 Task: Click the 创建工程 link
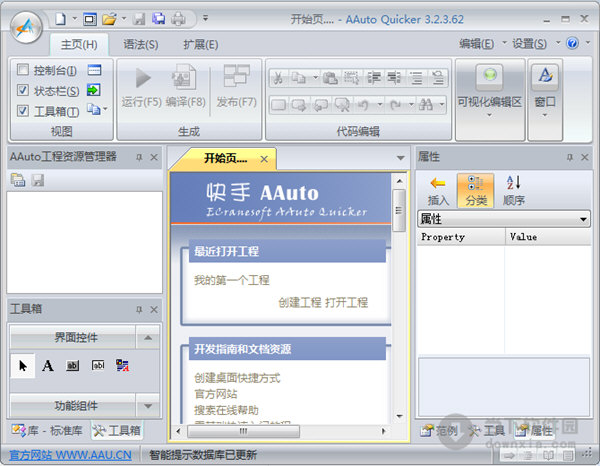[x=300, y=303]
